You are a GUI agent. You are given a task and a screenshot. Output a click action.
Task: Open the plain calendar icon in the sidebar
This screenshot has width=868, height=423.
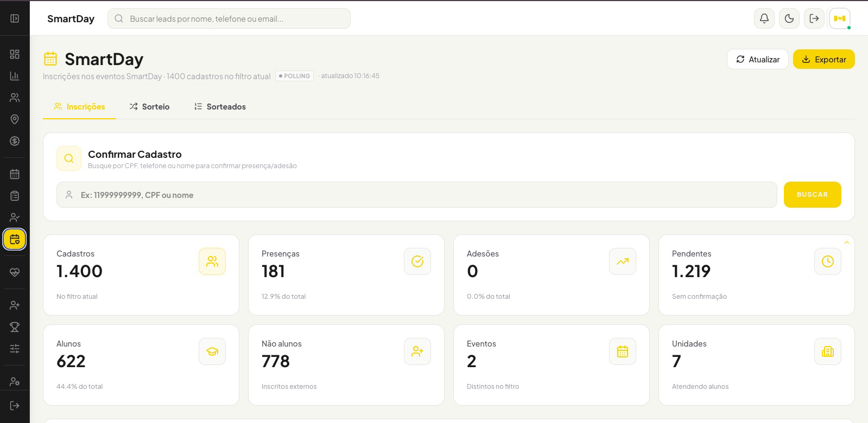coord(15,174)
